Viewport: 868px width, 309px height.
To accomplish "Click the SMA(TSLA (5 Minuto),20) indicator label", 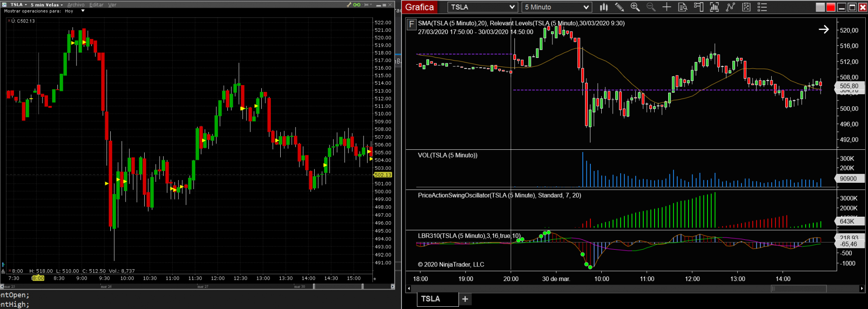I will coord(453,23).
